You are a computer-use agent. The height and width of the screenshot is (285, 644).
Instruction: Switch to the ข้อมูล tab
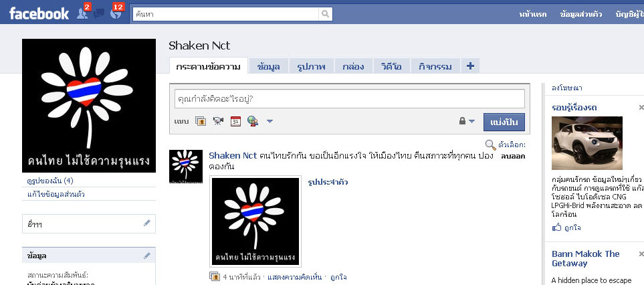269,66
